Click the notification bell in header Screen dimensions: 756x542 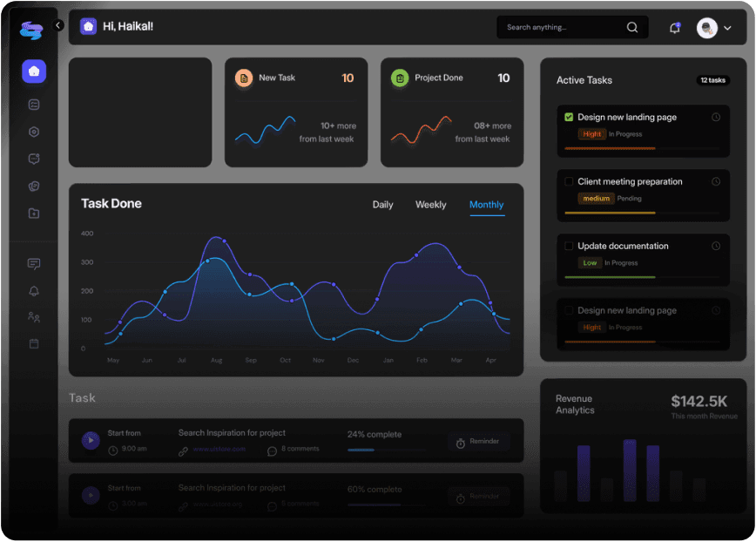674,28
